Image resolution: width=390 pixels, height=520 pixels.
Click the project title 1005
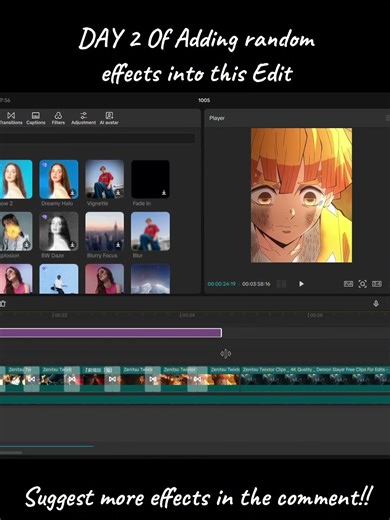tap(204, 100)
